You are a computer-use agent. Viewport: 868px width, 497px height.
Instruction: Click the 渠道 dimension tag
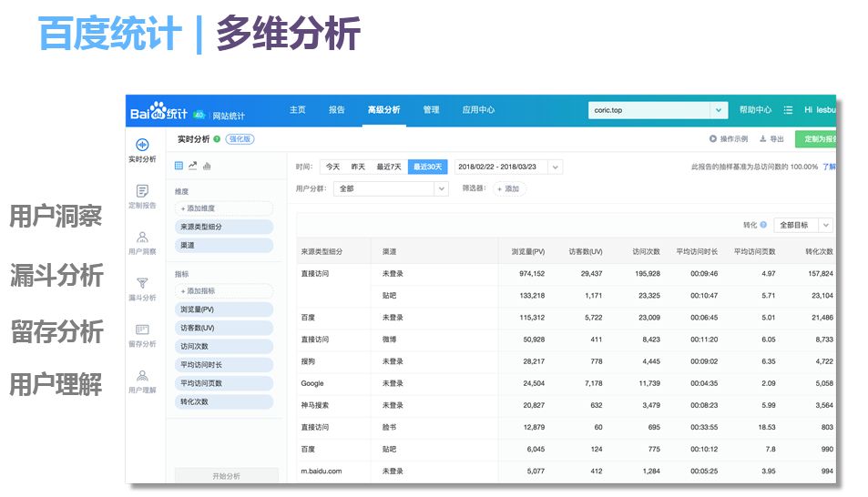click(224, 245)
